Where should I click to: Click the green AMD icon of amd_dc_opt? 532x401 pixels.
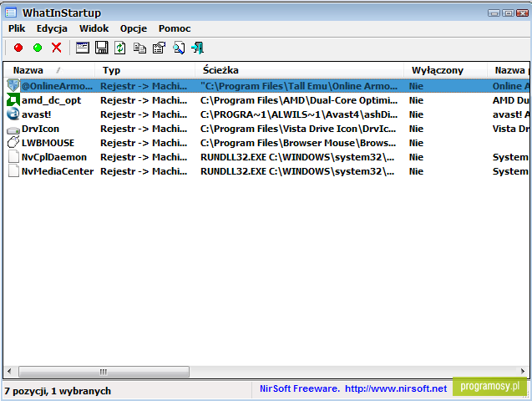click(13, 100)
